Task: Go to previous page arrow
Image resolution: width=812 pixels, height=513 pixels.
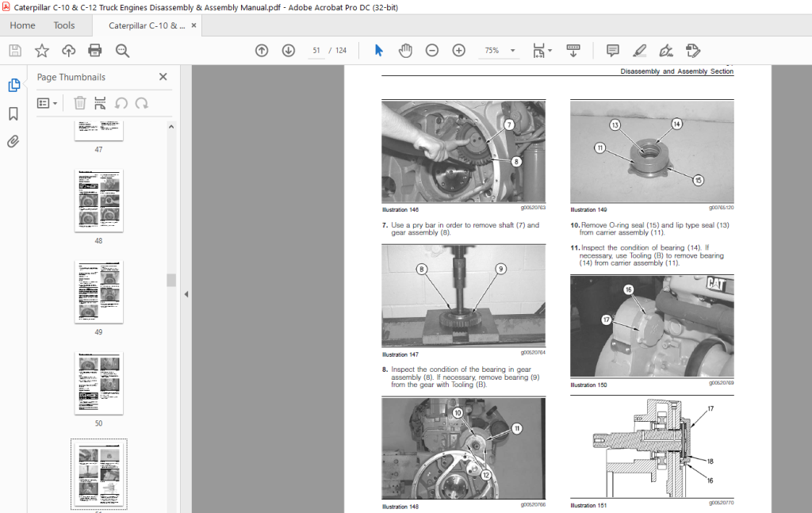Action: point(262,50)
